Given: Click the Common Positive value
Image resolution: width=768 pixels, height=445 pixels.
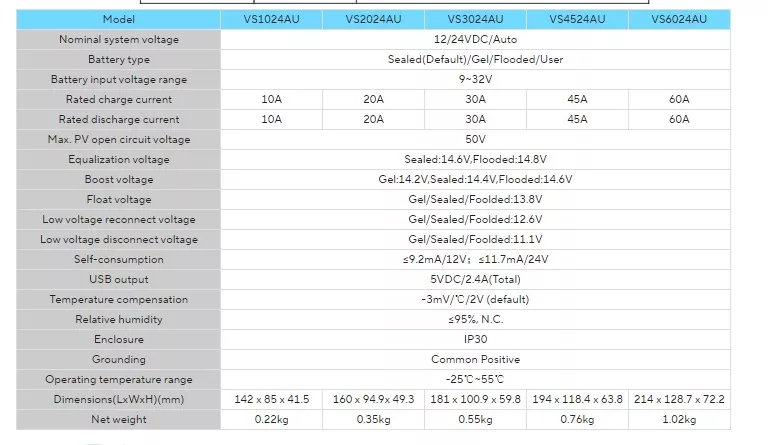Looking at the screenshot, I should [x=475, y=360].
